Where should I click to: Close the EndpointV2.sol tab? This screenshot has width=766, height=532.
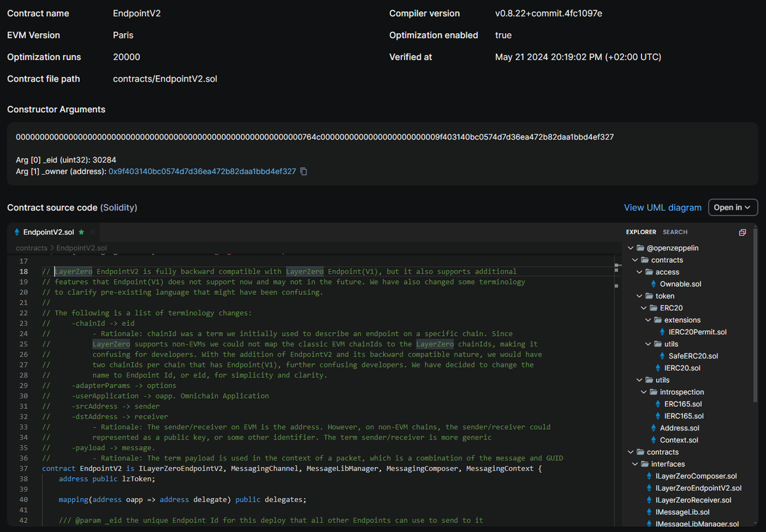(x=93, y=232)
